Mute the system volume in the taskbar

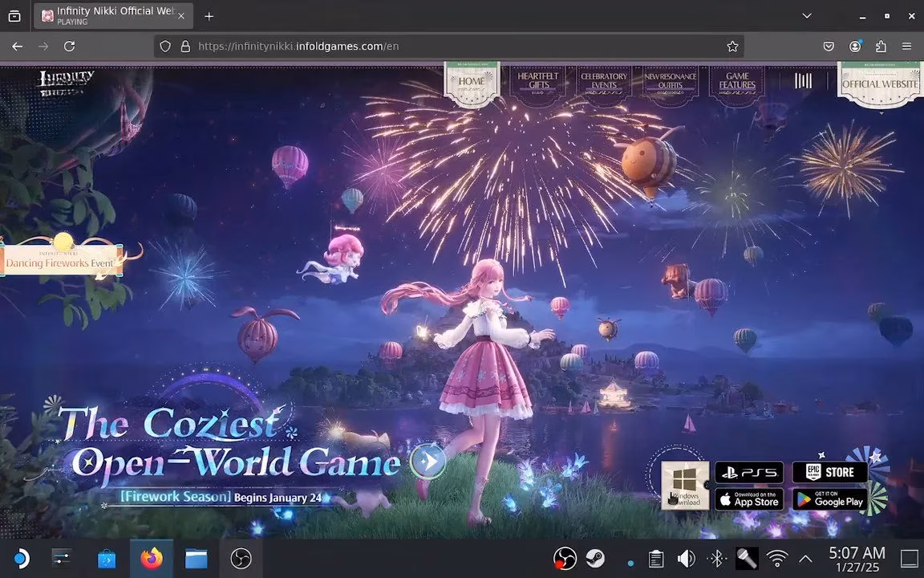[687, 558]
